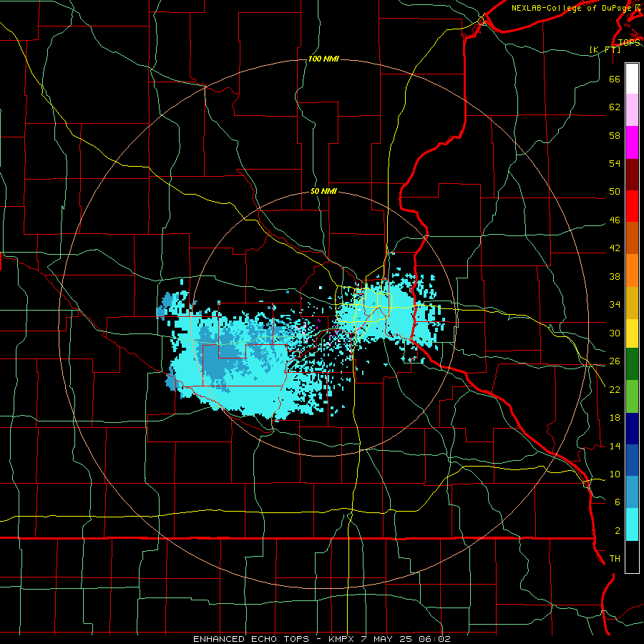
Task: Click the legend value 18
Action: [x=615, y=418]
